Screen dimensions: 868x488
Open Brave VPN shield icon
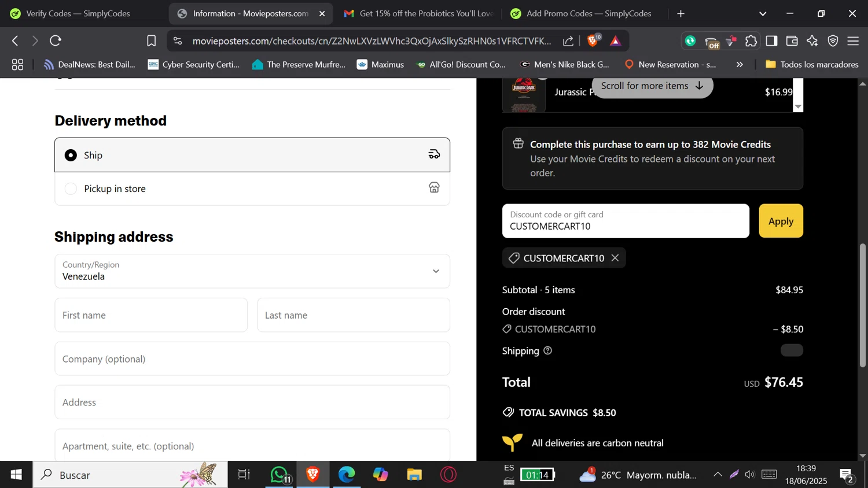point(833,41)
